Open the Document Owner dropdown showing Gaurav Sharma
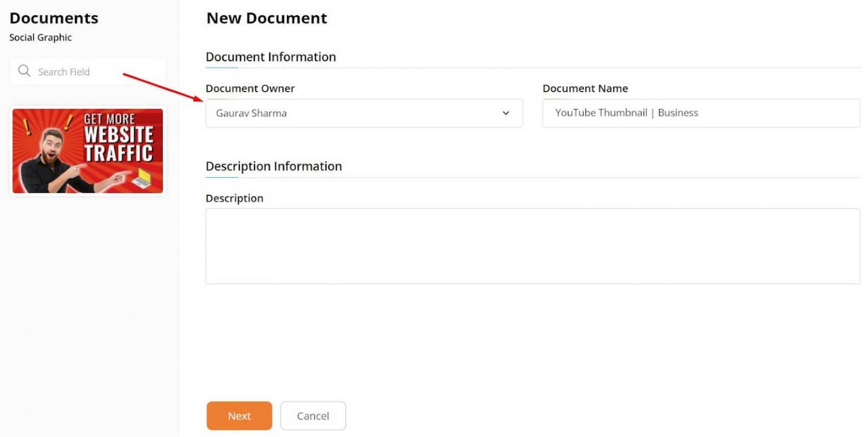 click(x=363, y=113)
